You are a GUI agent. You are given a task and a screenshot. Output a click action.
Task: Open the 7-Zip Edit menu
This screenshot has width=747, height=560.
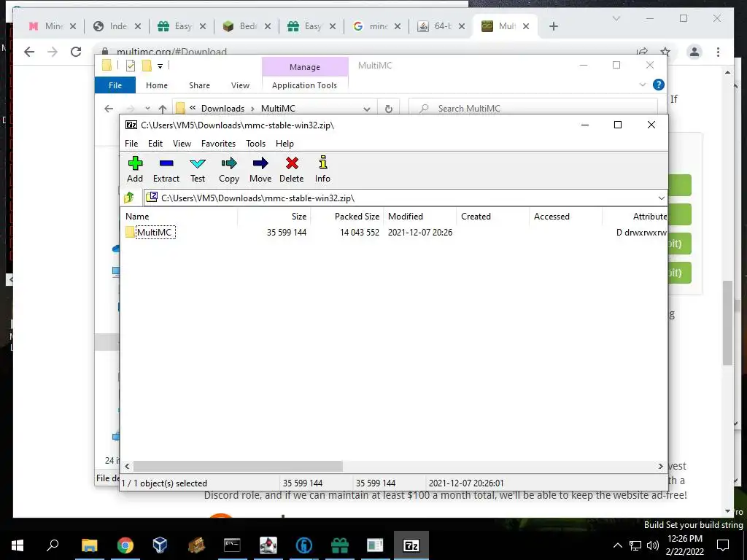(x=155, y=144)
